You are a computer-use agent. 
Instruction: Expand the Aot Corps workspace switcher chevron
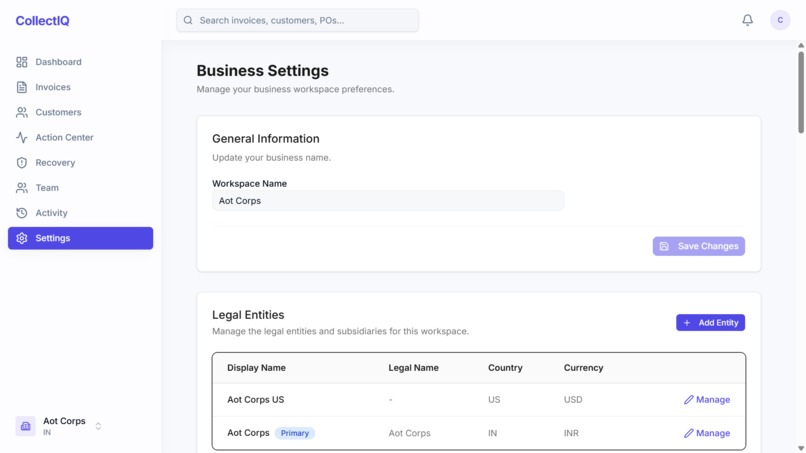98,426
